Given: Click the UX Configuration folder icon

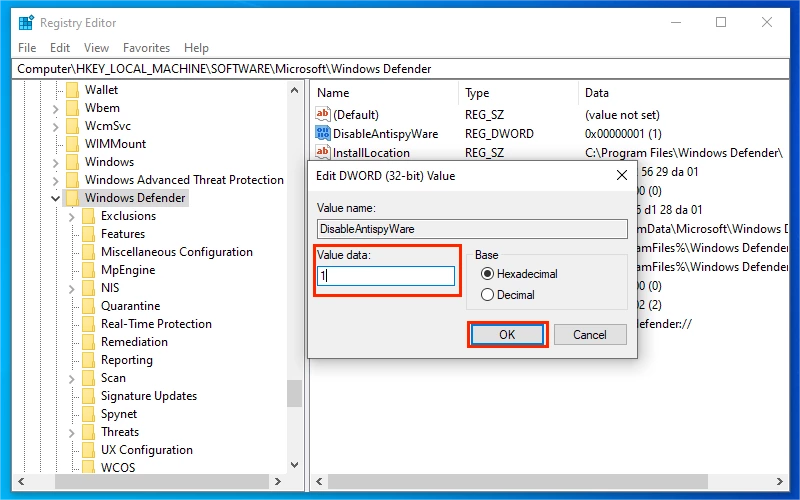Looking at the screenshot, I should pyautogui.click(x=89, y=450).
